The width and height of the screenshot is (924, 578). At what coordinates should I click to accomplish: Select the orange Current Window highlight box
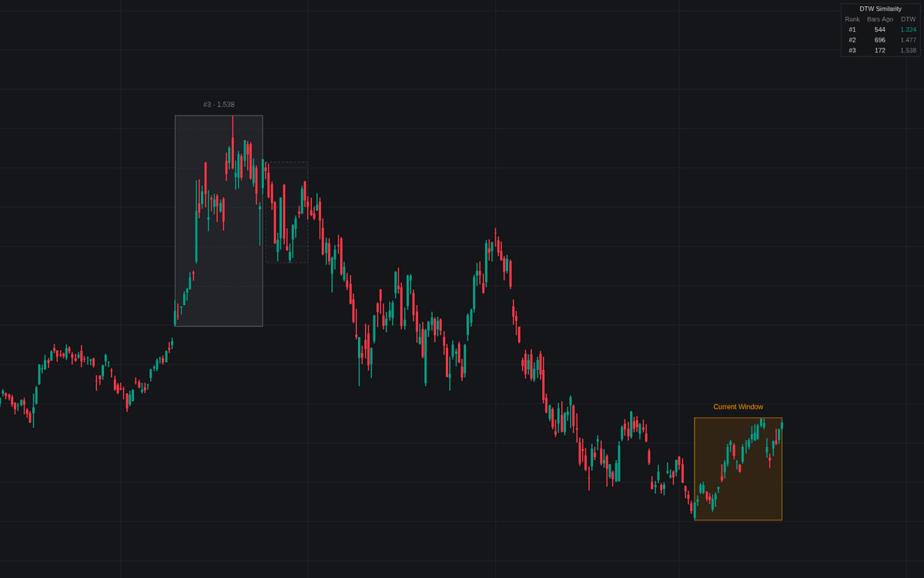tap(738, 469)
